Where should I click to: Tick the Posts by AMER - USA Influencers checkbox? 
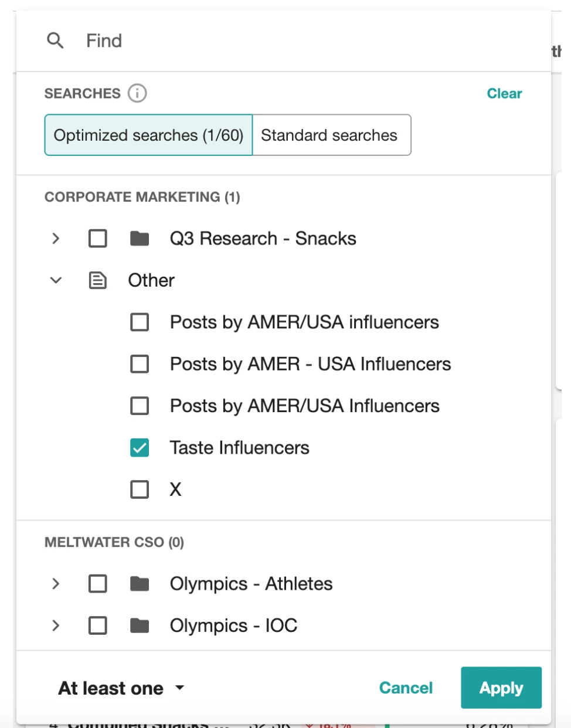140,364
